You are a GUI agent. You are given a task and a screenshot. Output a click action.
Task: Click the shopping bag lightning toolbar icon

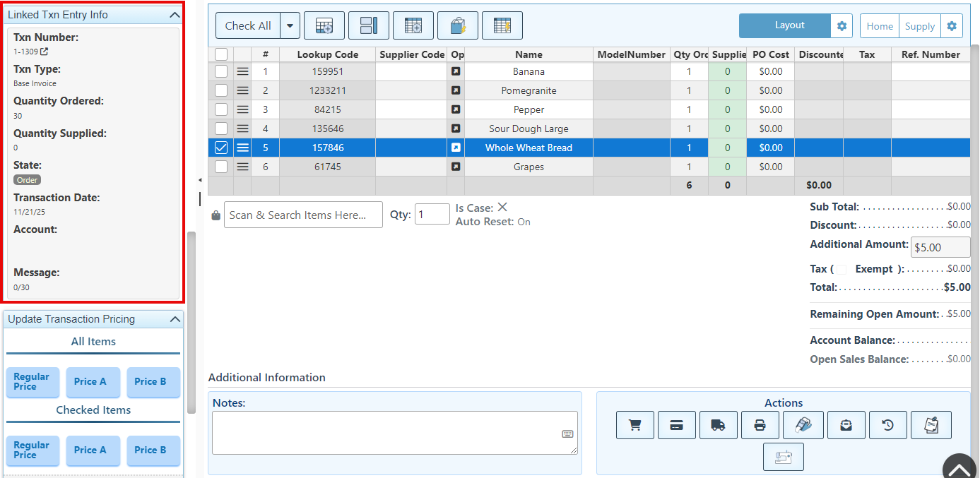point(458,26)
